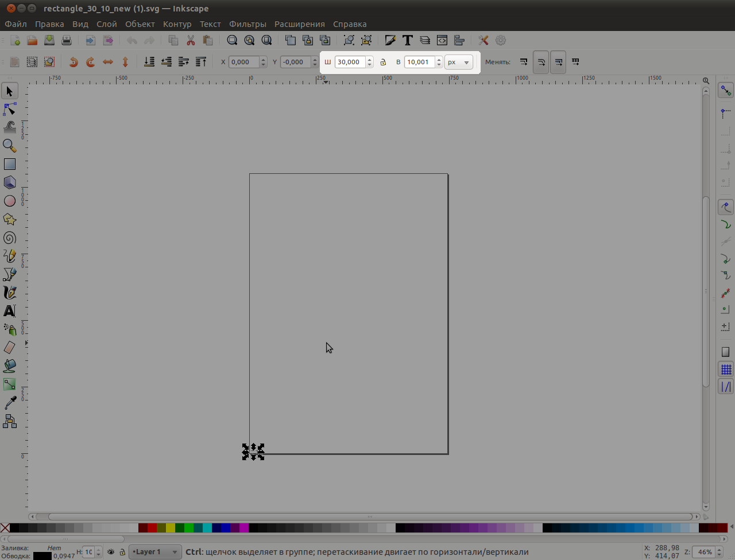Click the zoom percentage stepper arrows

pos(718,552)
